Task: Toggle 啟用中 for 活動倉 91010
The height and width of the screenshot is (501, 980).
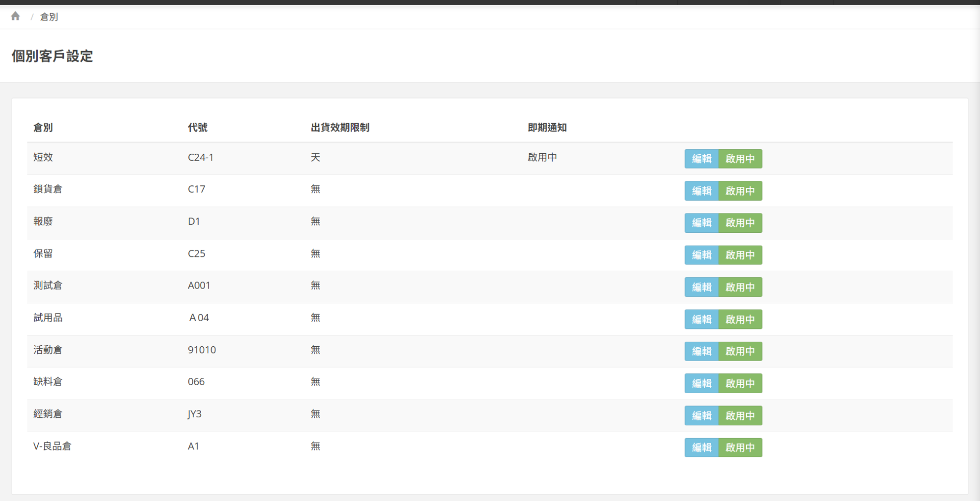Action: pyautogui.click(x=740, y=351)
